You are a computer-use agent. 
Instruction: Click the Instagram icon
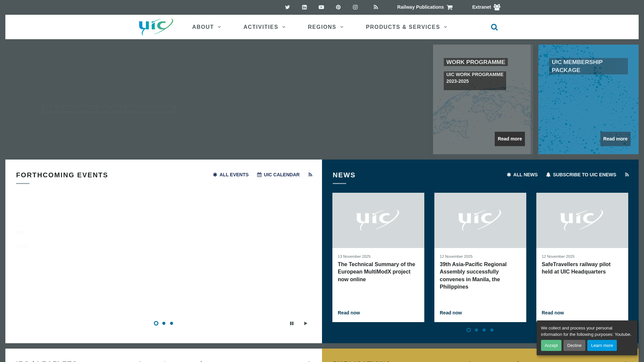pos(355,7)
